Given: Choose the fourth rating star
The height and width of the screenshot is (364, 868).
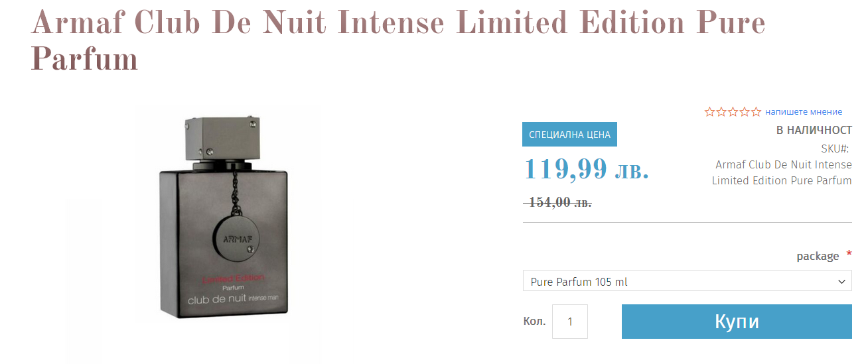Looking at the screenshot, I should 744,112.
